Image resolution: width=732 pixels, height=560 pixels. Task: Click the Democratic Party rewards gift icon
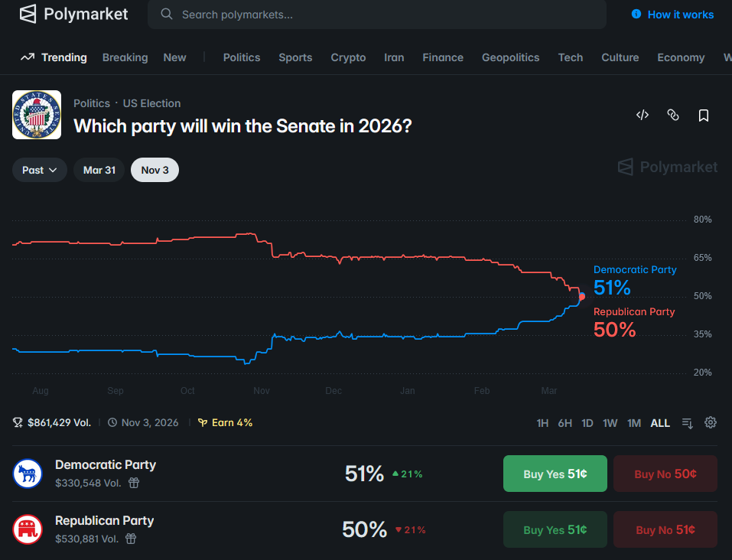click(x=134, y=483)
